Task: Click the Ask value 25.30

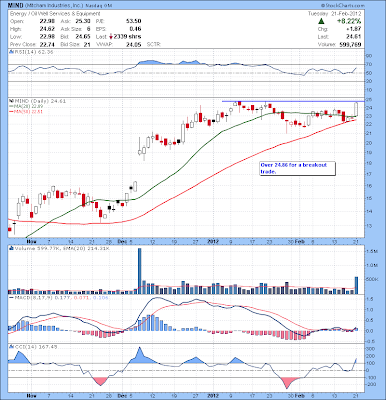Action: click(83, 21)
